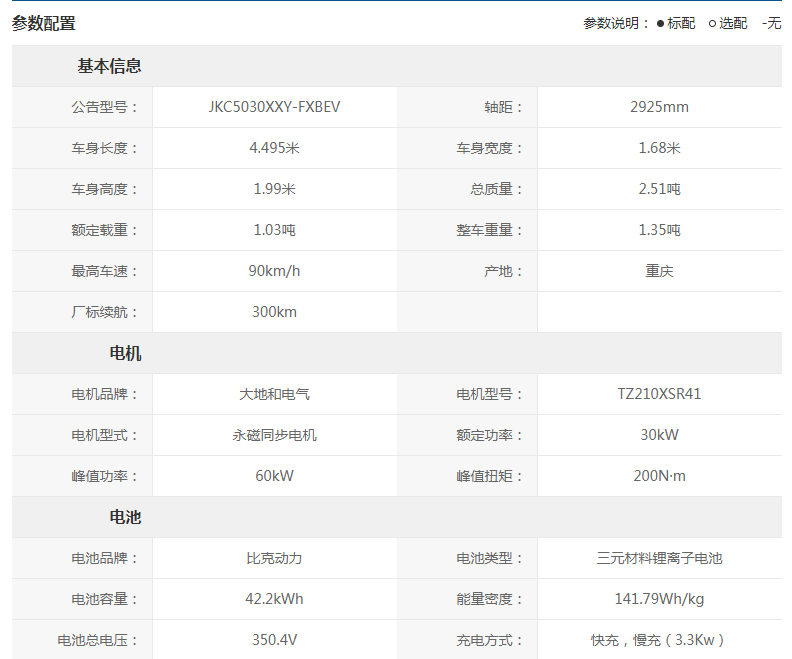Click the 产地 label
Viewport: 792px width, 659px height.
pyautogui.click(x=503, y=271)
